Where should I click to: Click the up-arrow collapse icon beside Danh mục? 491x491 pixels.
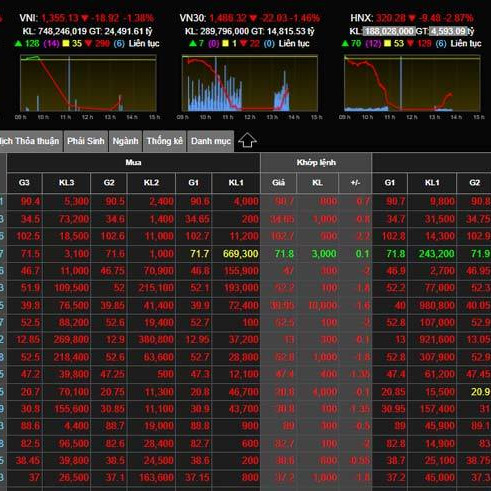(x=247, y=140)
